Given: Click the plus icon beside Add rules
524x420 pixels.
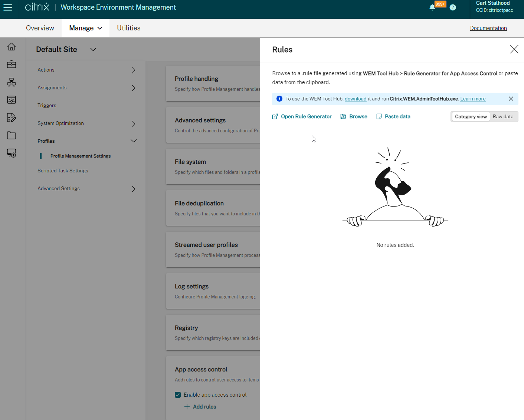Looking at the screenshot, I should click(187, 407).
